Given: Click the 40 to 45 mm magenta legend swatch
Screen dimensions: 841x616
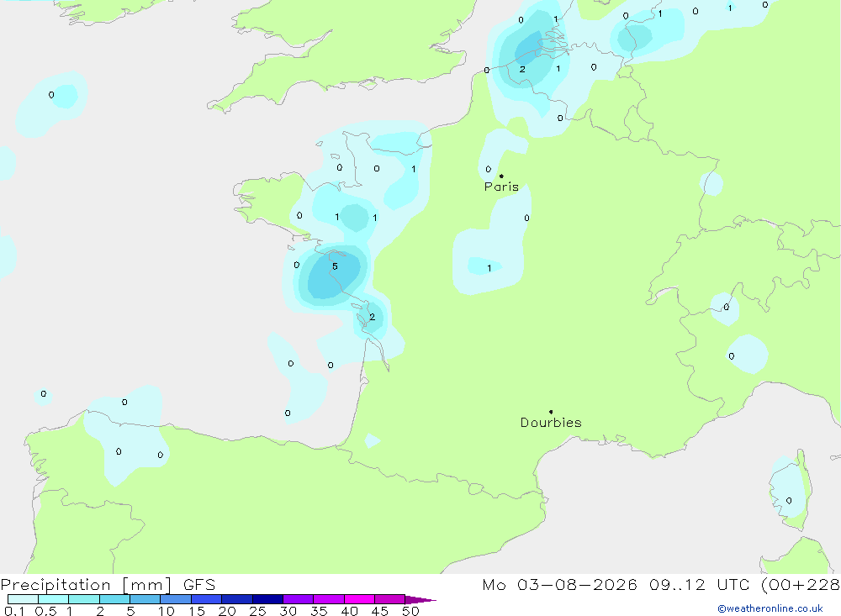Looking at the screenshot, I should 359,599.
